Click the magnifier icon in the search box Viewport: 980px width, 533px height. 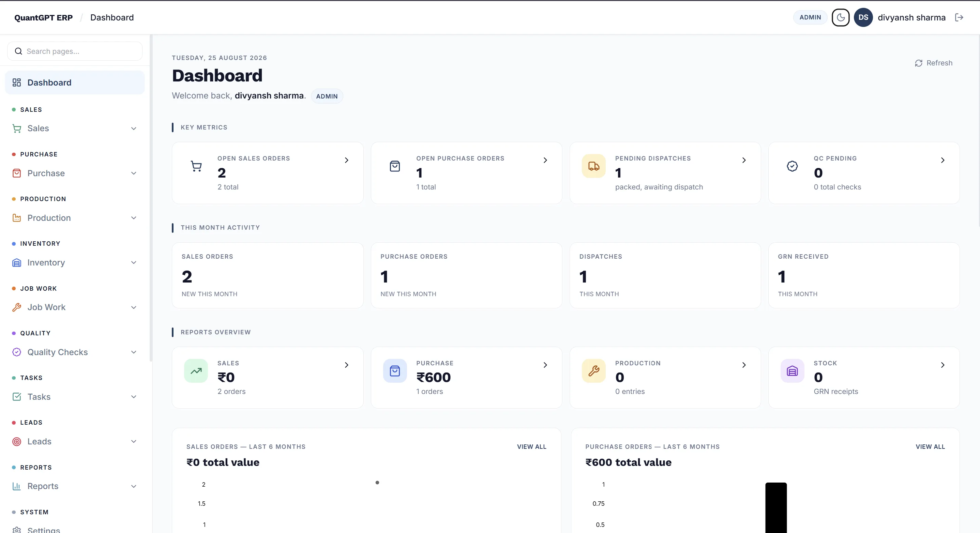click(18, 51)
